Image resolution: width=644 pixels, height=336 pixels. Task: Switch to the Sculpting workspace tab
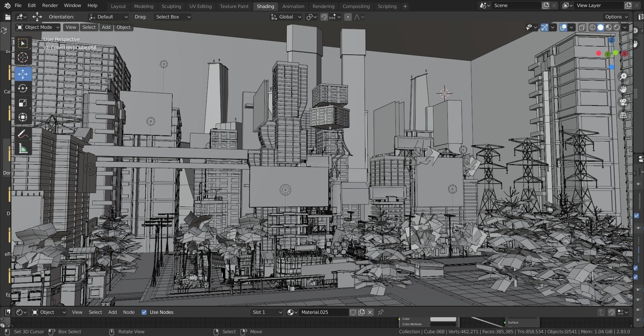(x=171, y=6)
